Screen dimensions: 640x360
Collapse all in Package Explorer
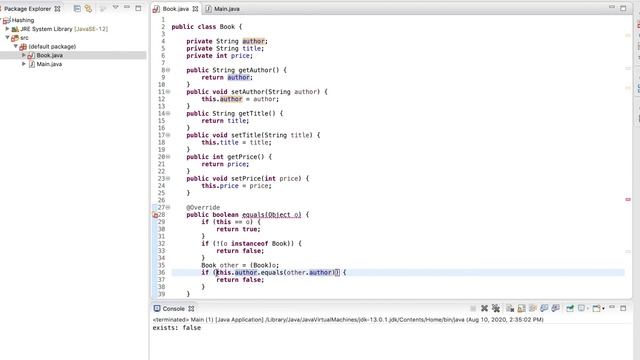click(77, 8)
